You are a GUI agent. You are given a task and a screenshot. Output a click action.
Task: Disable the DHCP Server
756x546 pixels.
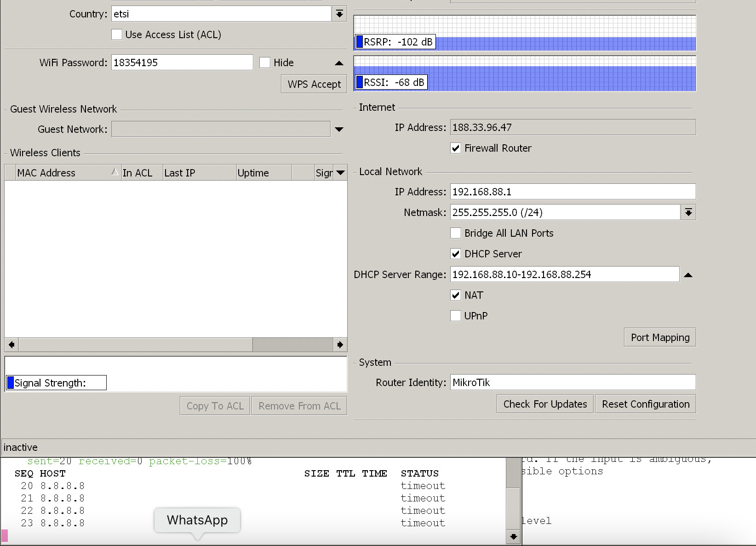[x=455, y=254]
